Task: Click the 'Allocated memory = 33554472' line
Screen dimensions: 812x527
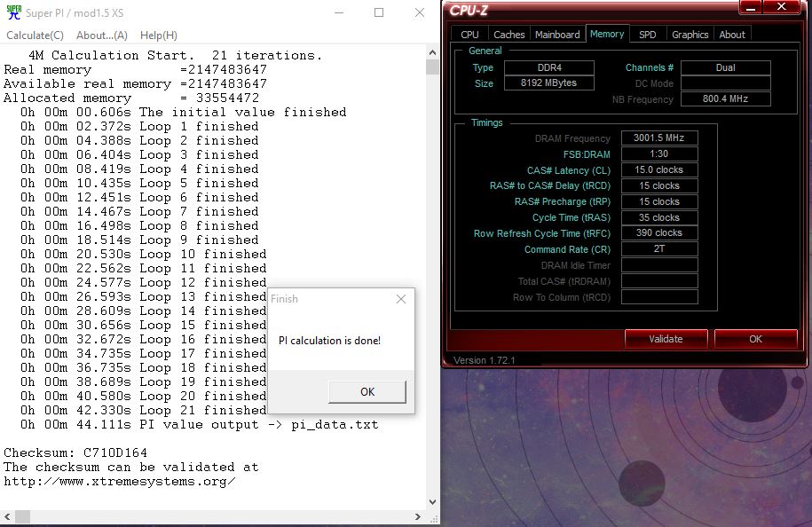Action: [131, 98]
